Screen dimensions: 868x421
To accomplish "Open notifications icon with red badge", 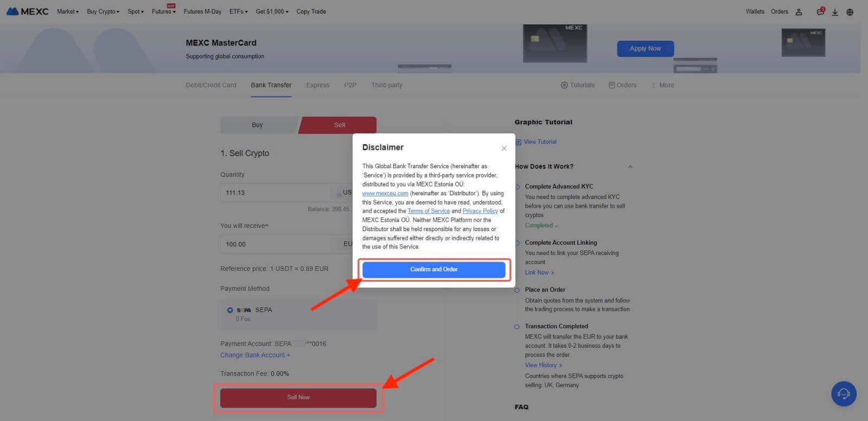I will tap(820, 11).
